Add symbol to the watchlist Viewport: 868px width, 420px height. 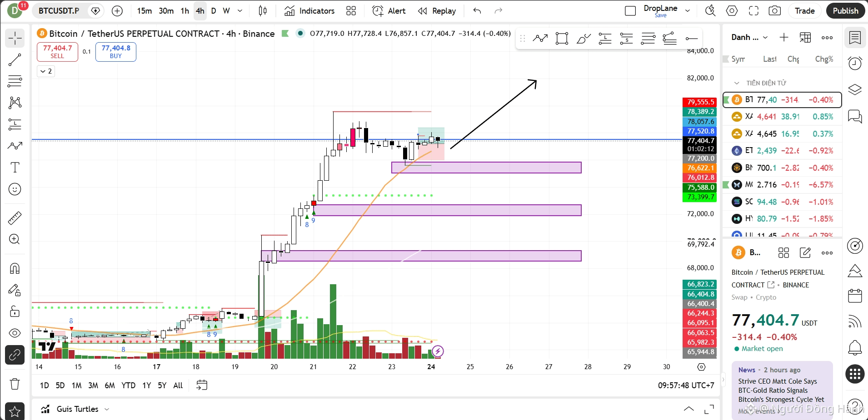click(783, 38)
